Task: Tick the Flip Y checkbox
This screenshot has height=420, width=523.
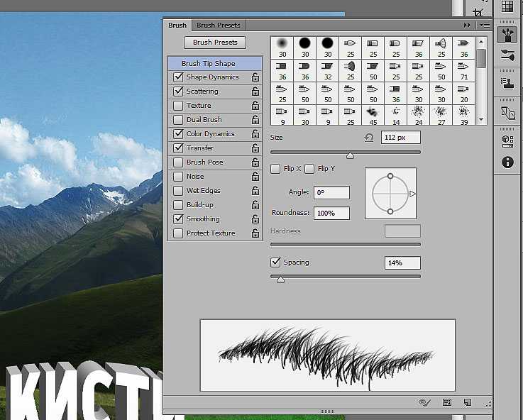Action: point(309,169)
